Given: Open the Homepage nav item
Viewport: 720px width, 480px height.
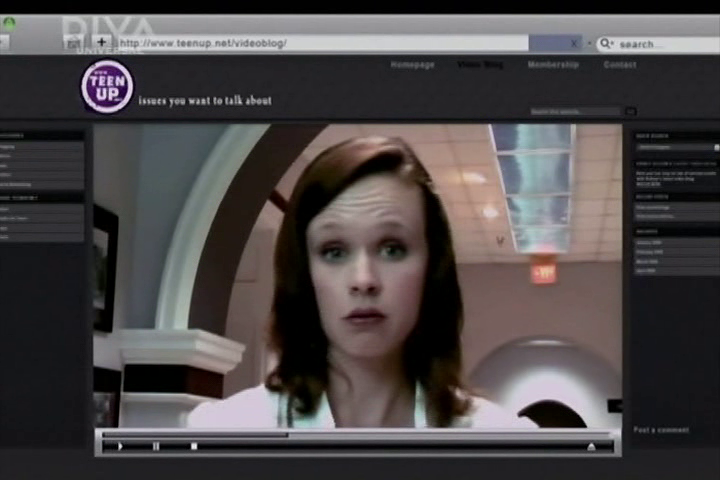Looking at the screenshot, I should click(412, 65).
